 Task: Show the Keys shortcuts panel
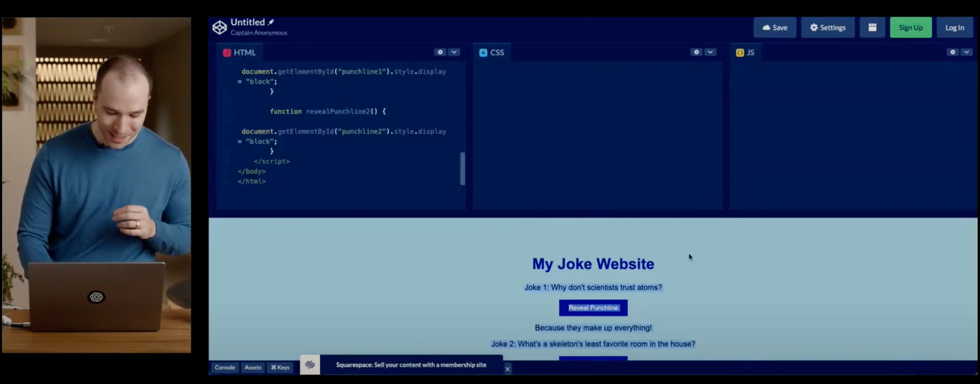[x=280, y=368]
